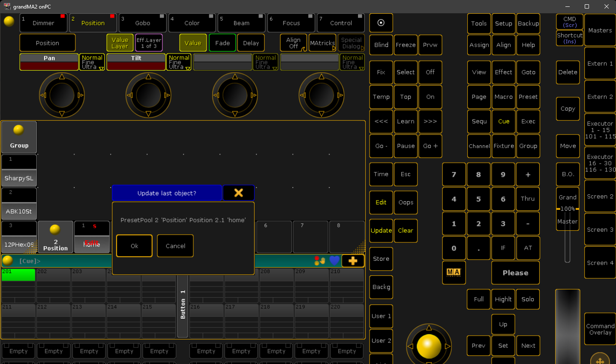Click the colored users icon in command line
Image resolution: width=616 pixels, height=364 pixels.
[x=320, y=260]
